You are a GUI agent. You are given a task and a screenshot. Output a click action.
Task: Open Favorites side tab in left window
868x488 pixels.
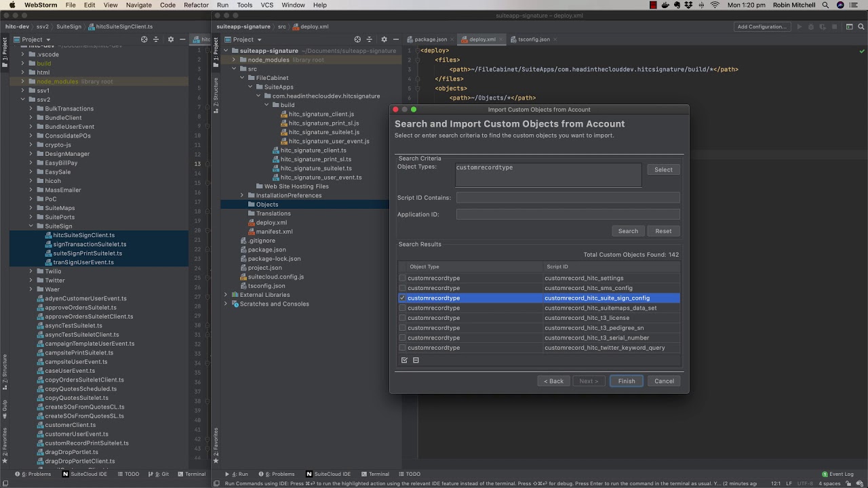pyautogui.click(x=5, y=445)
